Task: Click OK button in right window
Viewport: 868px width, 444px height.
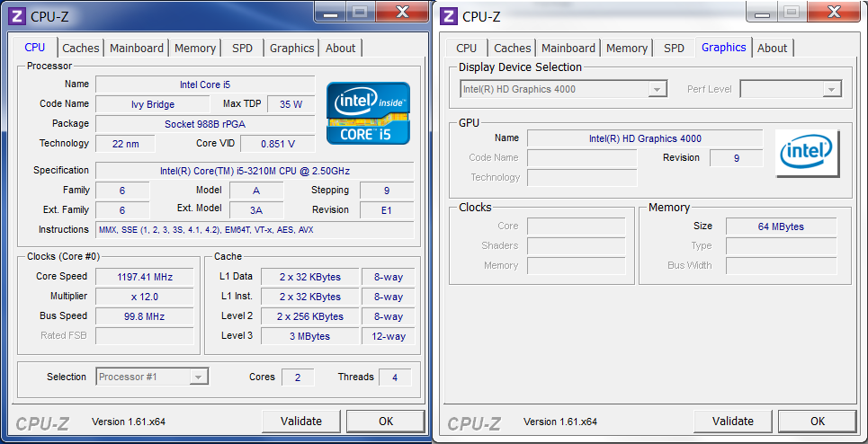Action: click(818, 422)
